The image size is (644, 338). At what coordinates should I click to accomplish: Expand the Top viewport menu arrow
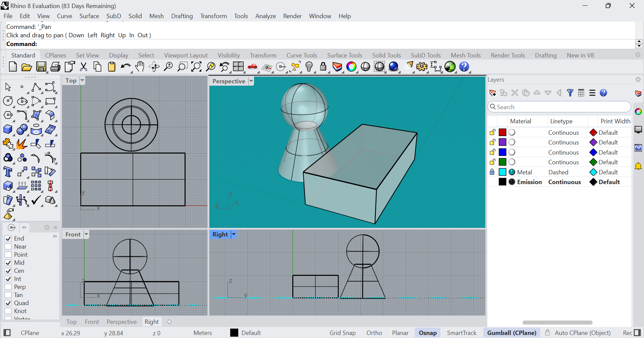[82, 80]
